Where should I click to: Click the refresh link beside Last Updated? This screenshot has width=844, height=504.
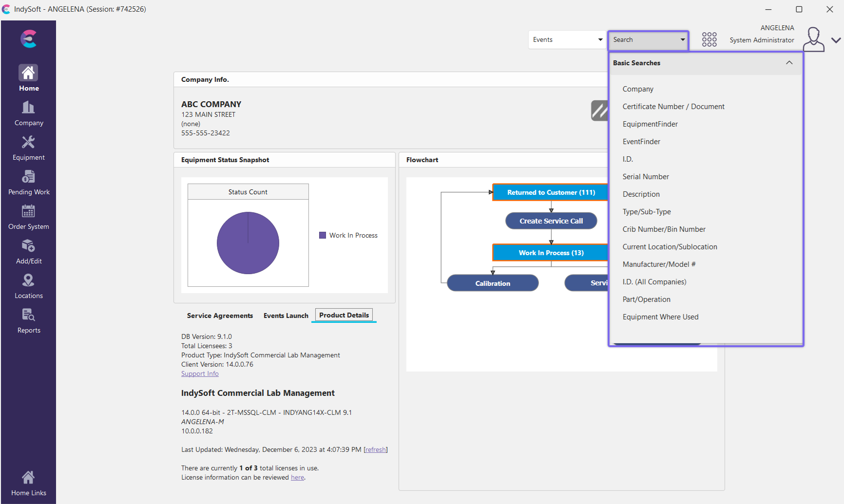pos(375,450)
